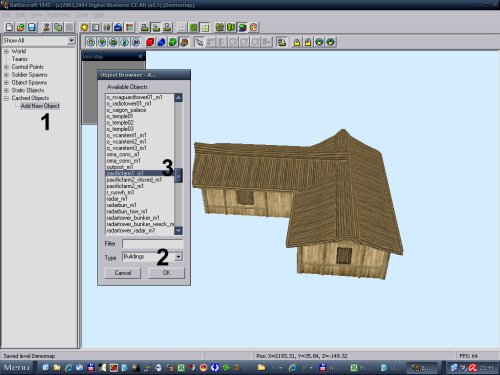Open the Show All dropdown
The height and width of the screenshot is (375, 500).
click(71, 41)
